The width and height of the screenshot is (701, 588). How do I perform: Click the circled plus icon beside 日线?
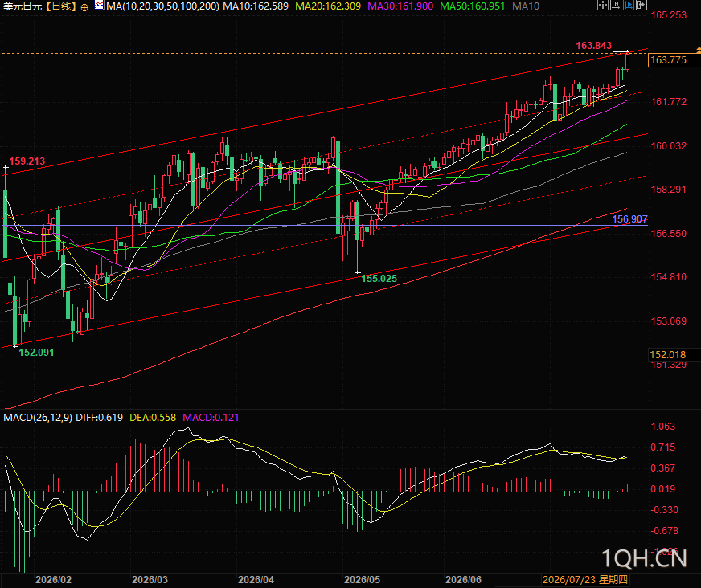(84, 7)
